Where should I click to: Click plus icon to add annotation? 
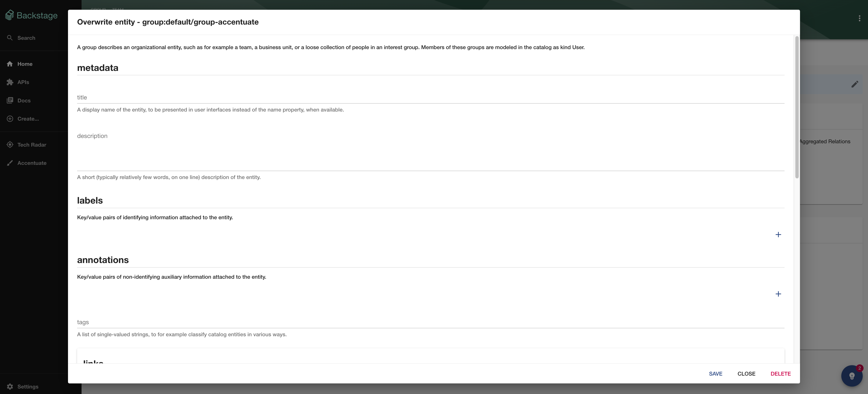click(x=778, y=294)
